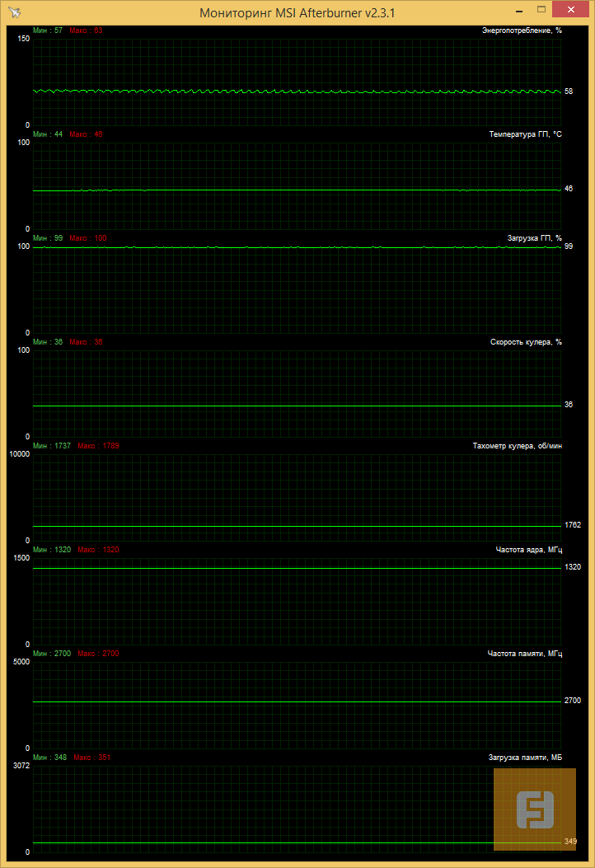Click current value 2700 beside the memory clock graph
595x868 pixels.
coord(573,701)
